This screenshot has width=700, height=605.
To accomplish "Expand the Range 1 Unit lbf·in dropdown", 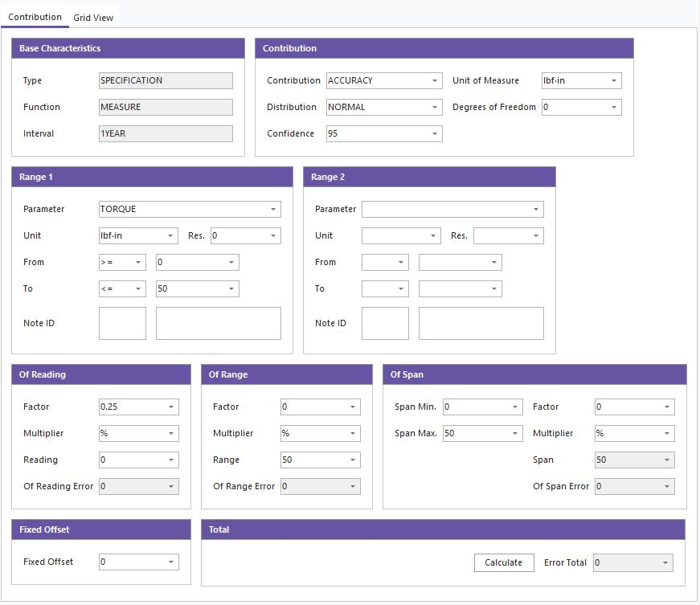I will click(170, 235).
